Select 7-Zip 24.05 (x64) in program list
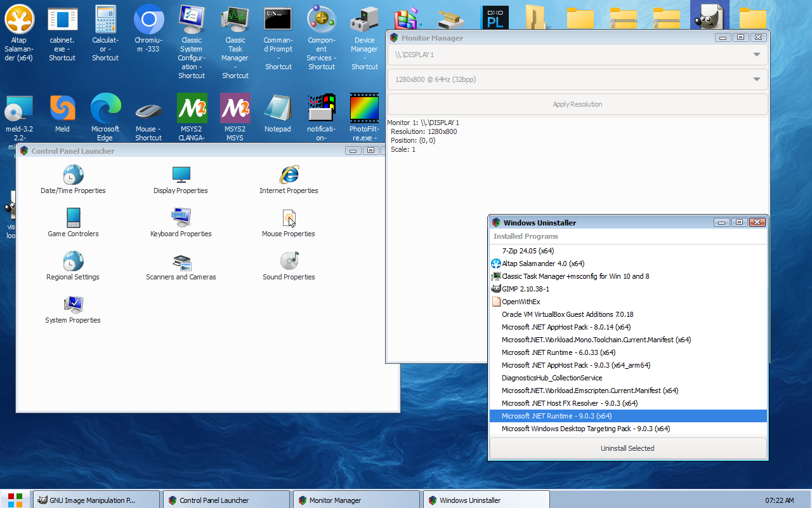Screen dimensions: 812x508 tap(628, 251)
